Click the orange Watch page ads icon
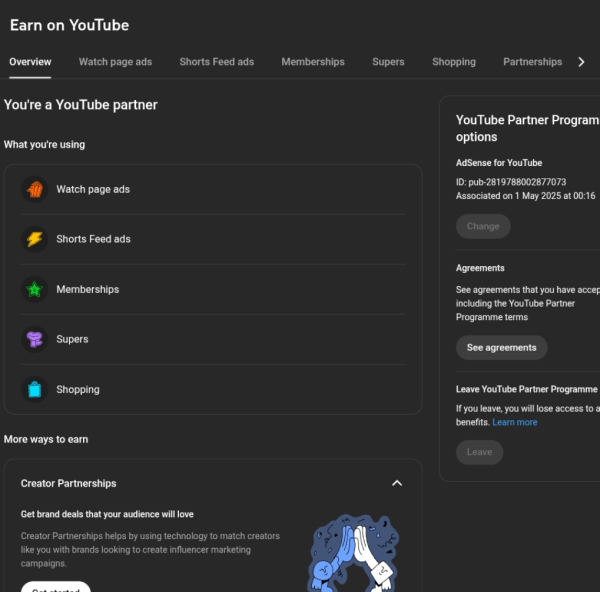 [x=34, y=189]
